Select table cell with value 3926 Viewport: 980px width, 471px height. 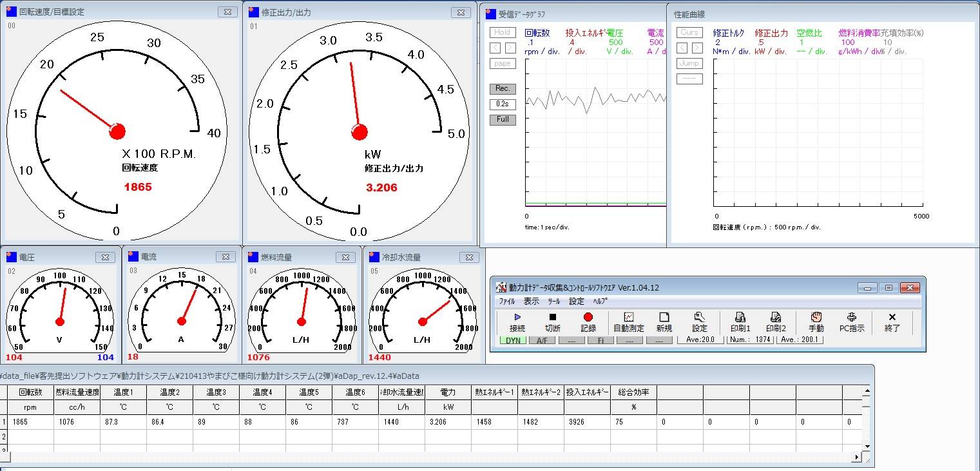[588, 423]
